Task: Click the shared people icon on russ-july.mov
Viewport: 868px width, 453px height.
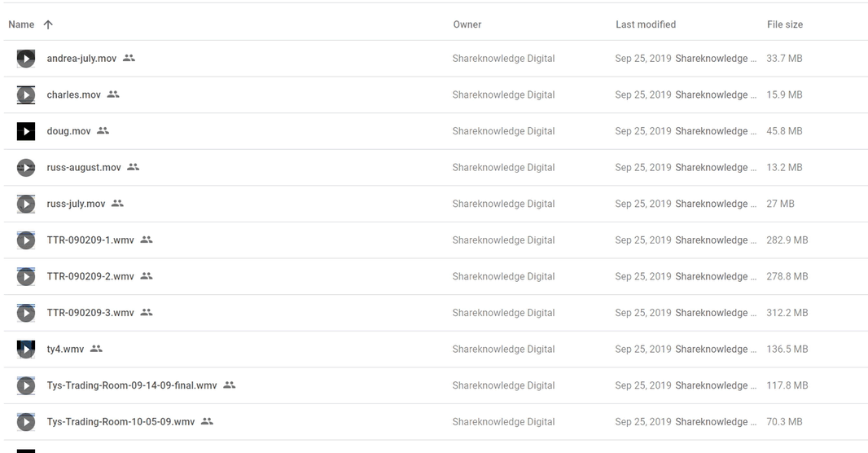Action: (x=117, y=204)
